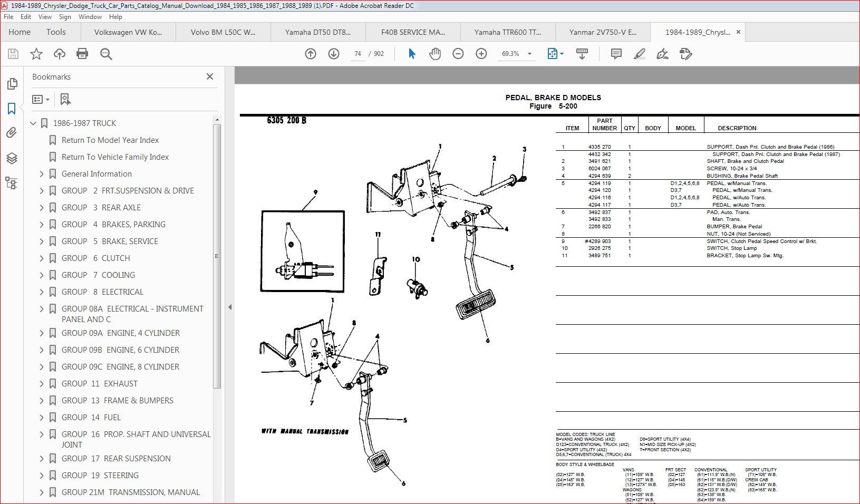Switch to the Home tab

click(20, 32)
